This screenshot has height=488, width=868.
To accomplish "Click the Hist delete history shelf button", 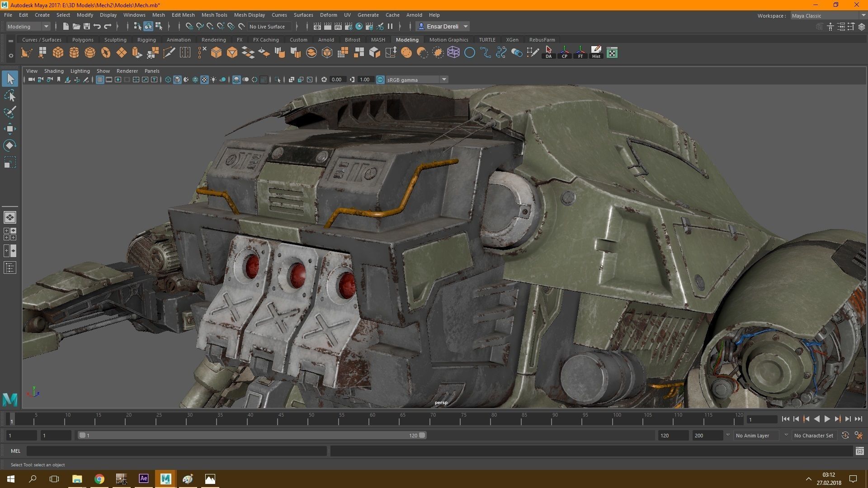I will pos(596,53).
